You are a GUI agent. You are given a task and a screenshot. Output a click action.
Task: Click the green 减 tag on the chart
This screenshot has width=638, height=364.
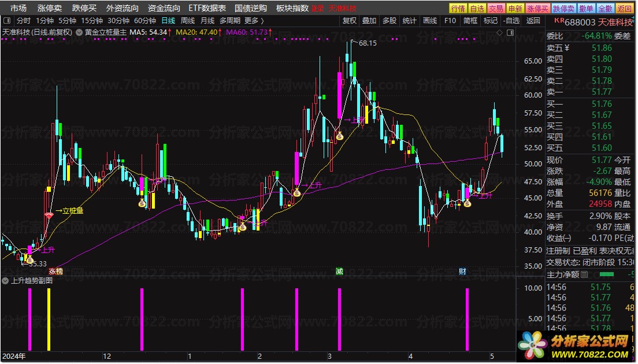(339, 272)
